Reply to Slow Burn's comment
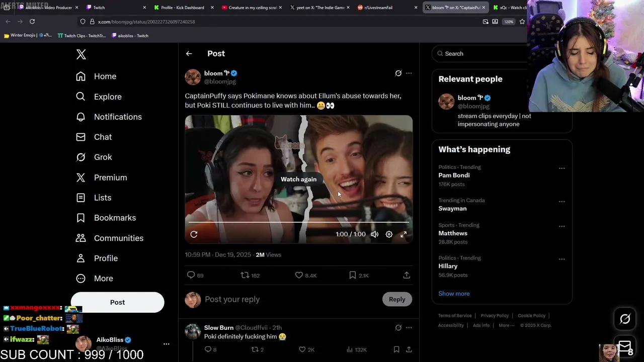Screen dimensions: 644x362 tap(210, 349)
